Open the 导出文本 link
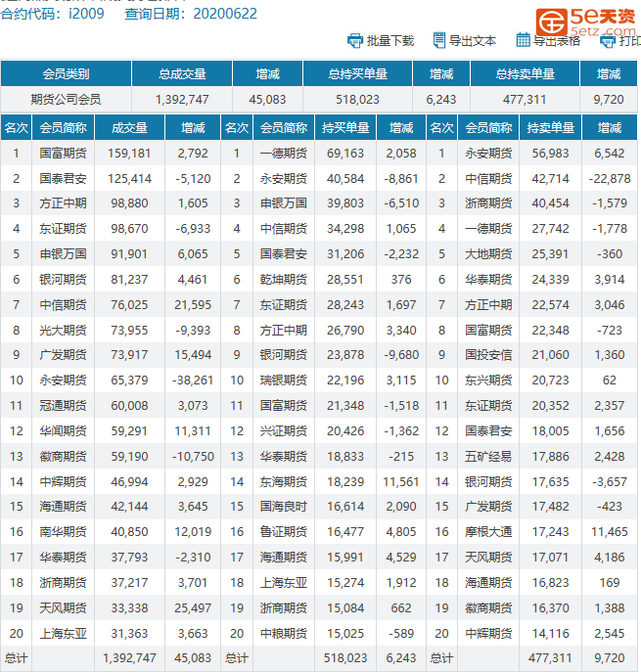Image resolution: width=641 pixels, height=672 pixels. tap(472, 41)
